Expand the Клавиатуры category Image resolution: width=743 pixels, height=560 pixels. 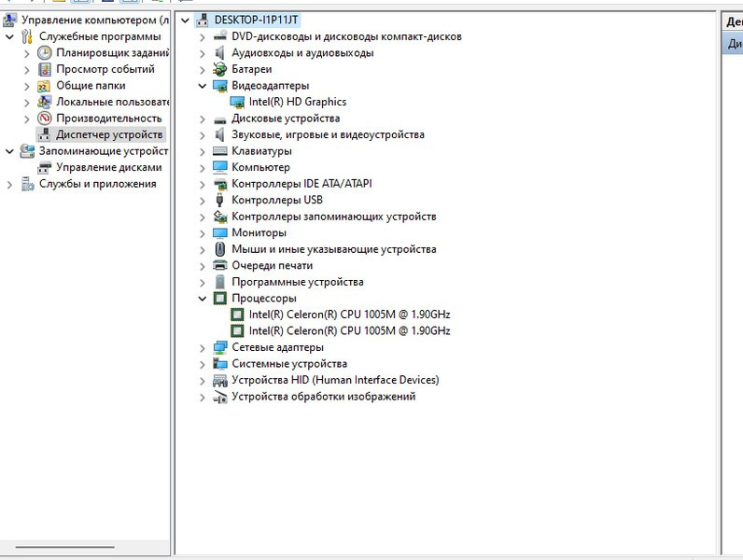[x=203, y=151]
